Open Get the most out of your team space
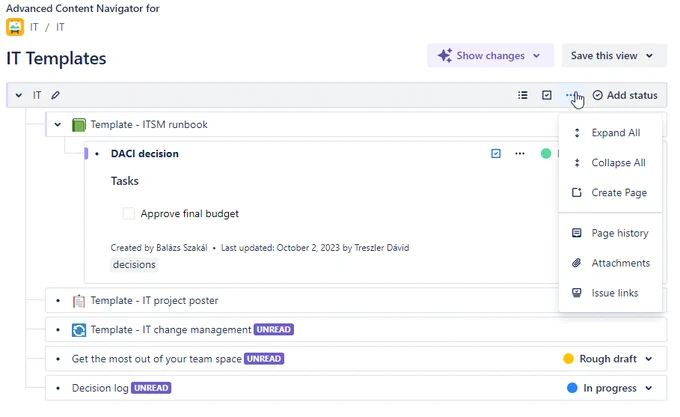Image resolution: width=680 pixels, height=417 pixels. tap(157, 359)
